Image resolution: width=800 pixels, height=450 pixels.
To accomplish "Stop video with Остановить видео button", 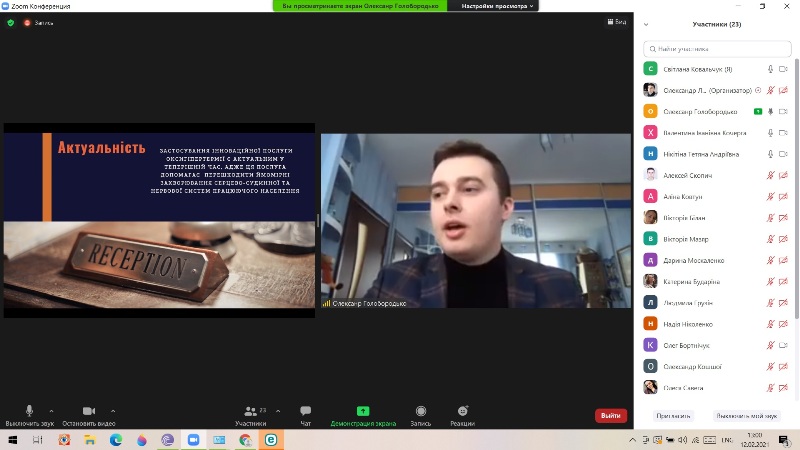I will (89, 415).
